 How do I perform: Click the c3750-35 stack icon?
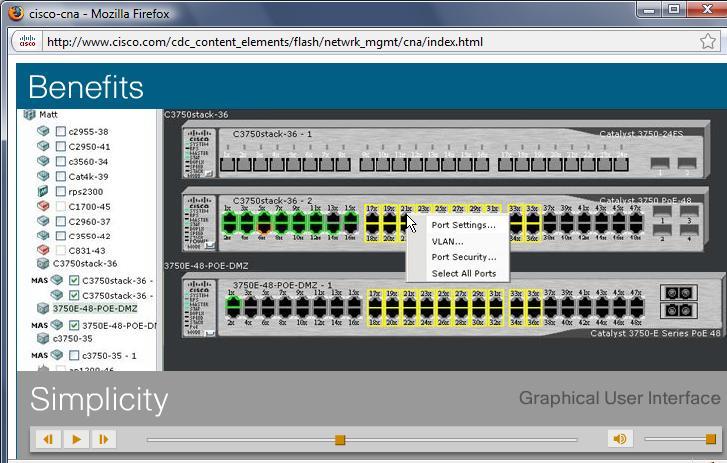pos(43,339)
